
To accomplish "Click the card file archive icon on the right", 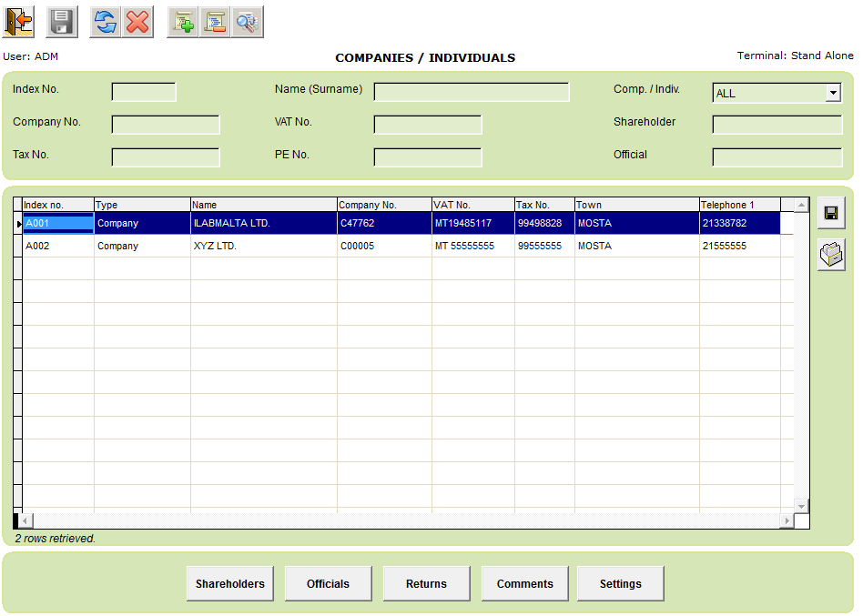I will [x=830, y=254].
